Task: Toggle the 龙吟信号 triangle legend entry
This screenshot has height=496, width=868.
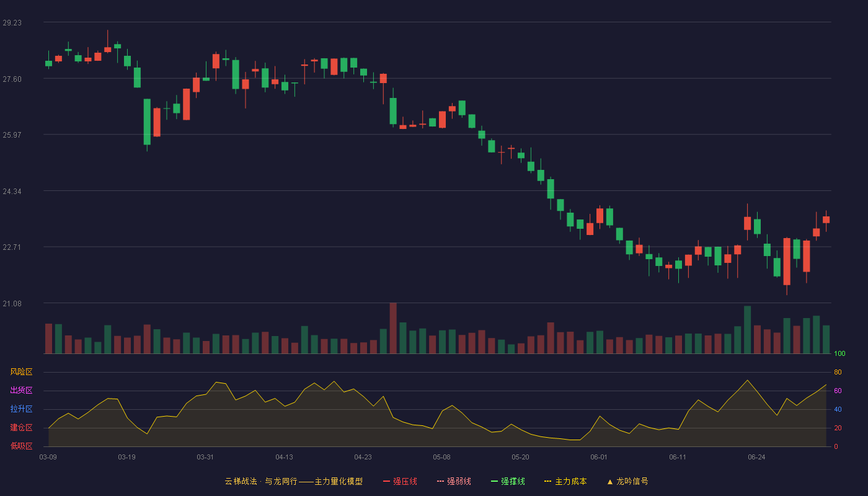Action: tap(627, 481)
